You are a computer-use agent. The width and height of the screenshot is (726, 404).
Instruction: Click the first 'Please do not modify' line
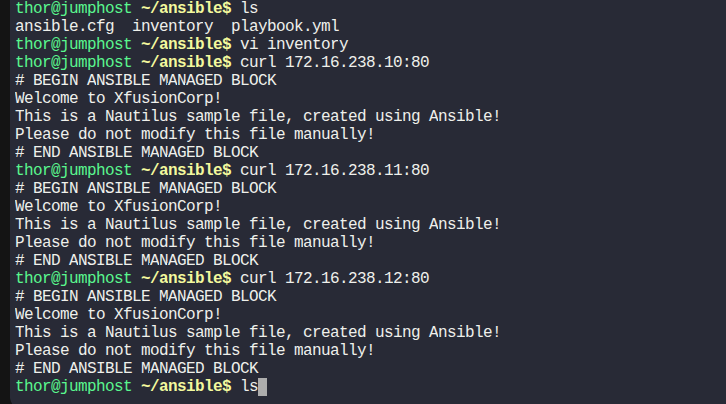point(194,134)
